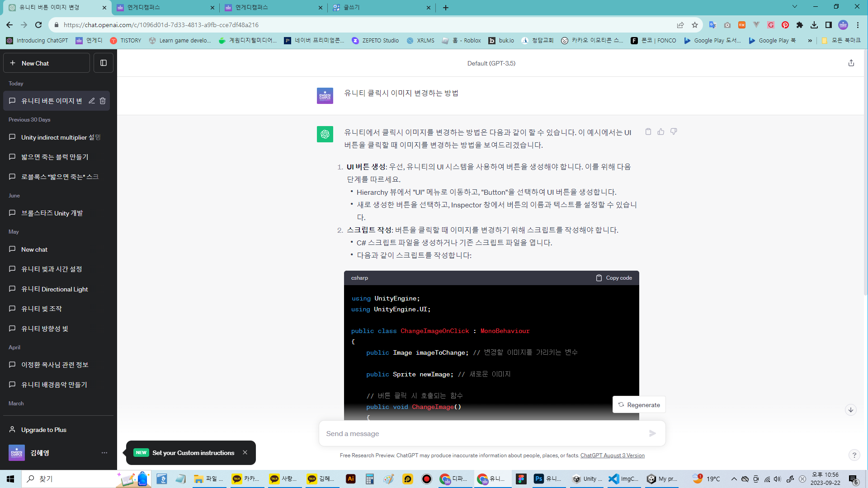Screen dimensions: 868x488
Task: Open the 유니티 빛 조작 chat
Action: 57,309
